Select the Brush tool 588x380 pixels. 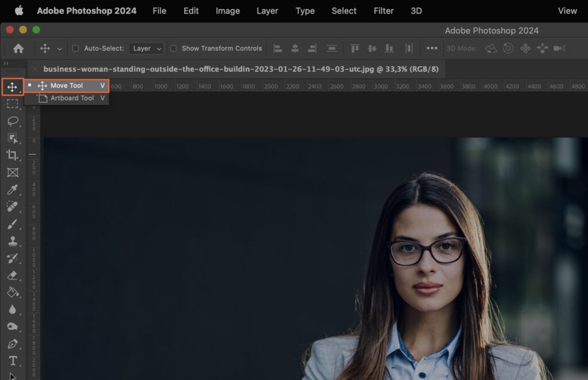coord(13,224)
